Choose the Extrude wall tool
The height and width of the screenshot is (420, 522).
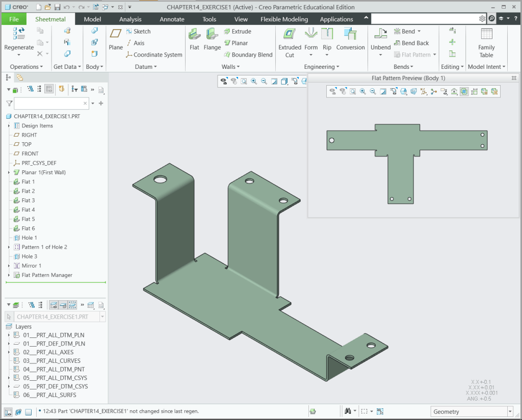point(238,31)
